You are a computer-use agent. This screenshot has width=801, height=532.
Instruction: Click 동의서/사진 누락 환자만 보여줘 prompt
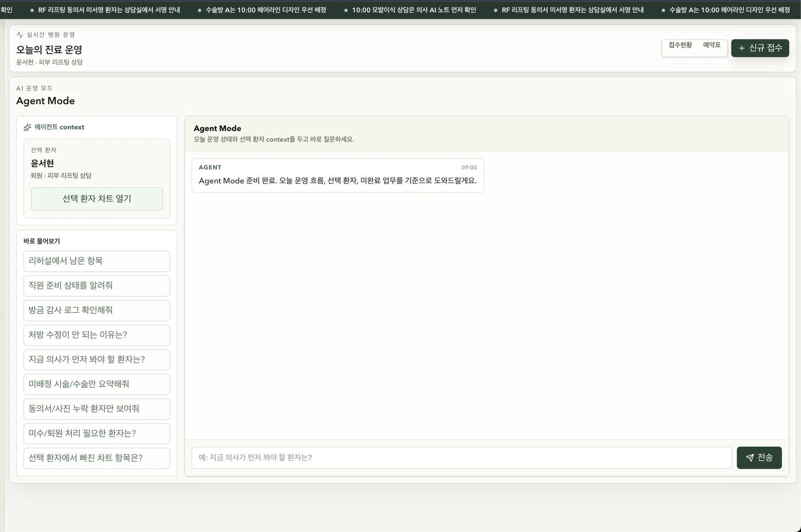click(97, 409)
